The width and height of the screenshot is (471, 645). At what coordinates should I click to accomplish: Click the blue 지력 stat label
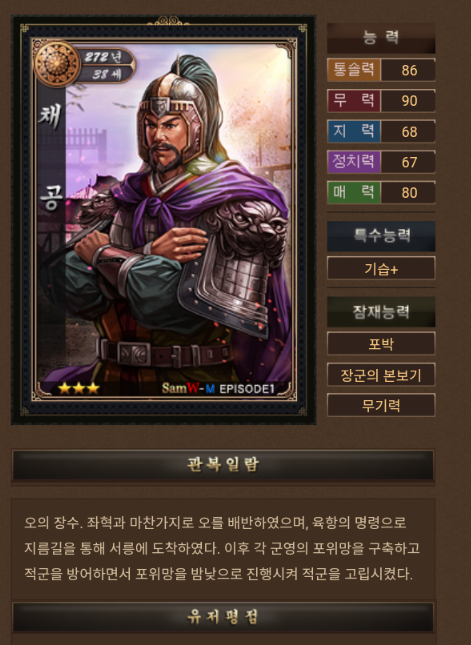[x=354, y=131]
